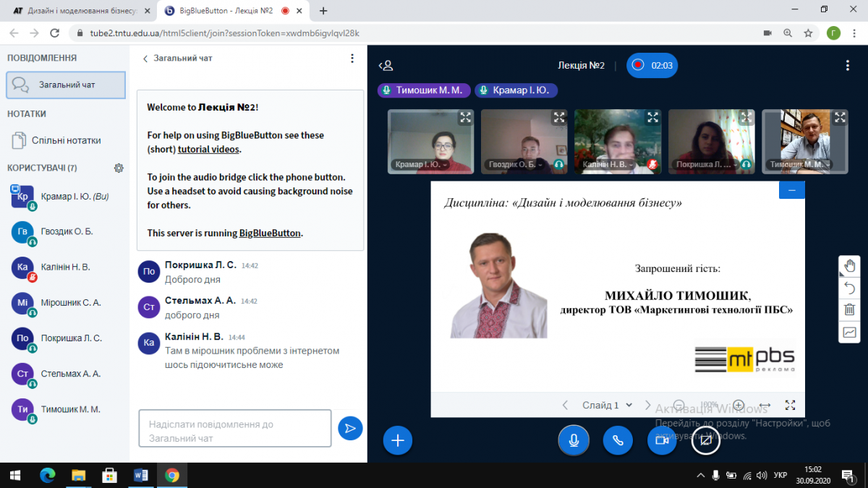The image size is (868, 488).
Task: Make presentation fullscreen
Action: tap(790, 405)
